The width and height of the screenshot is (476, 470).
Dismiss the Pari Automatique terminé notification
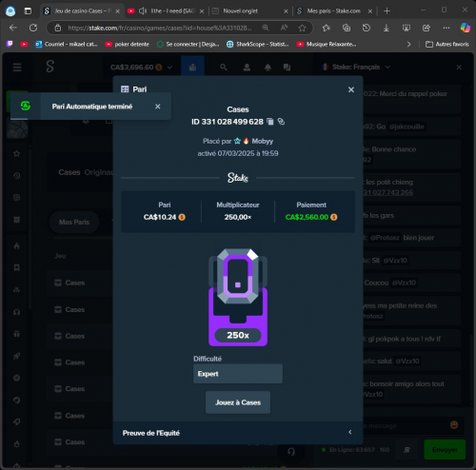tap(158, 107)
